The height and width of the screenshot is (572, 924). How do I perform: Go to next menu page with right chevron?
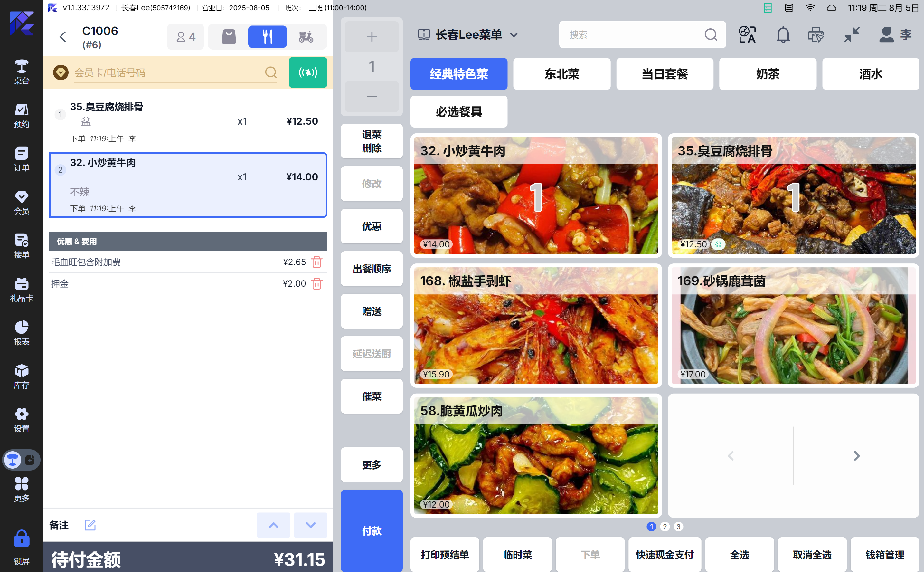coord(856,455)
